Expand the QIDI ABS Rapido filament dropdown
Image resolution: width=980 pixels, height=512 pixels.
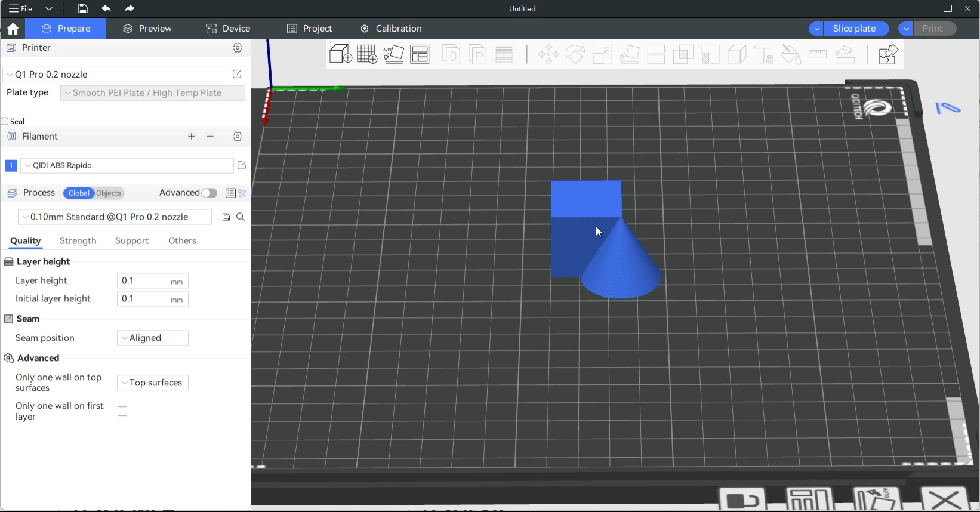127,166
